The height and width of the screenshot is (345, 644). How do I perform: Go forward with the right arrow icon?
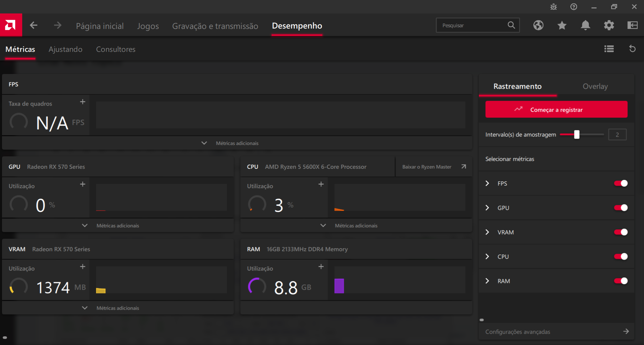click(x=58, y=25)
